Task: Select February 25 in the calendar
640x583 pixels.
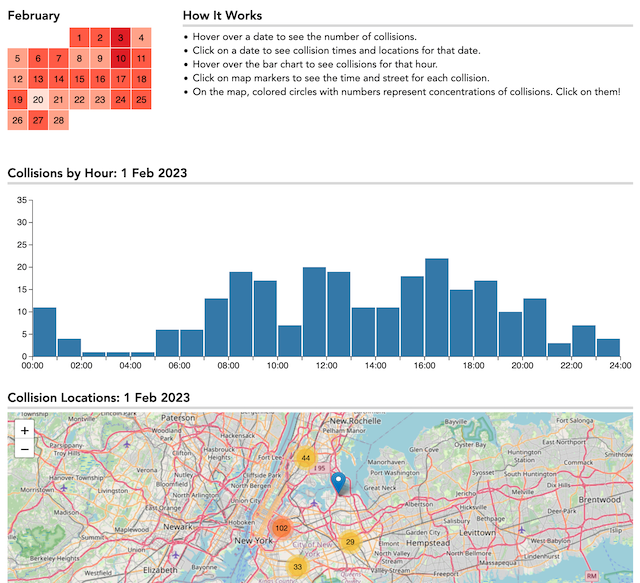Action: (141, 100)
